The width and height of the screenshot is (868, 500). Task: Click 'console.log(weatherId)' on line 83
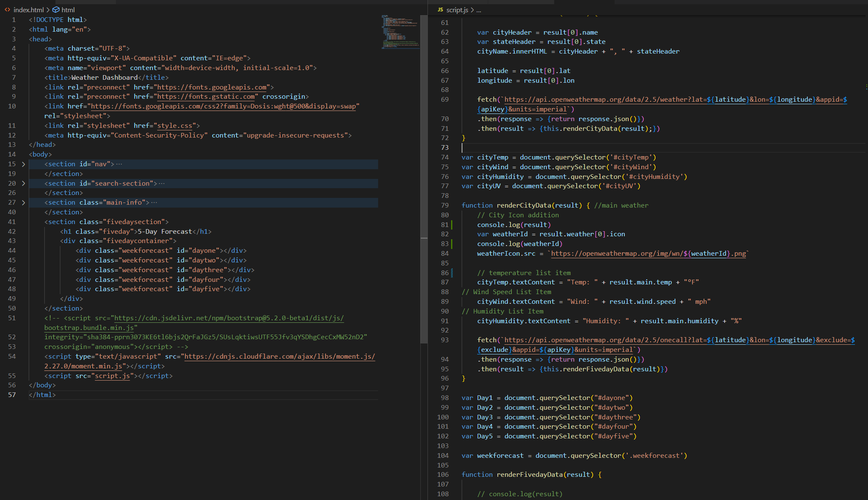(x=520, y=244)
